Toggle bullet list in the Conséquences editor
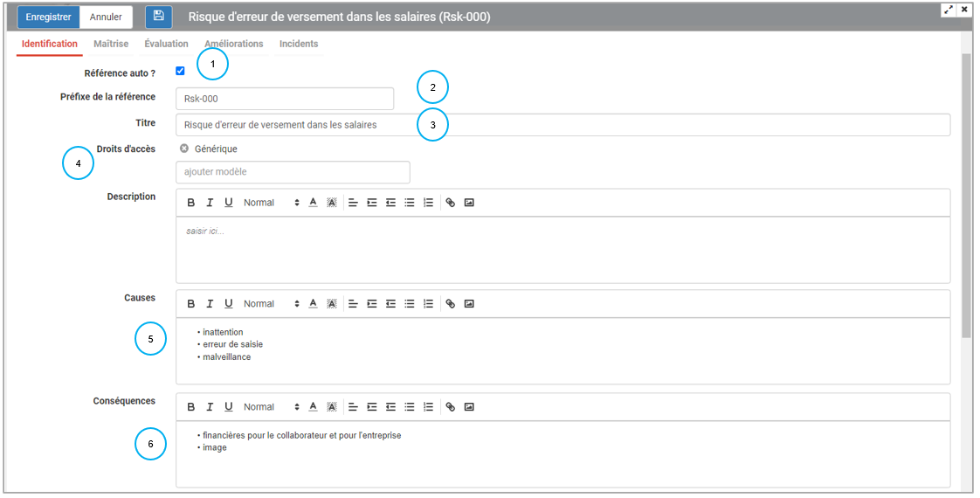The image size is (980, 498). click(409, 407)
